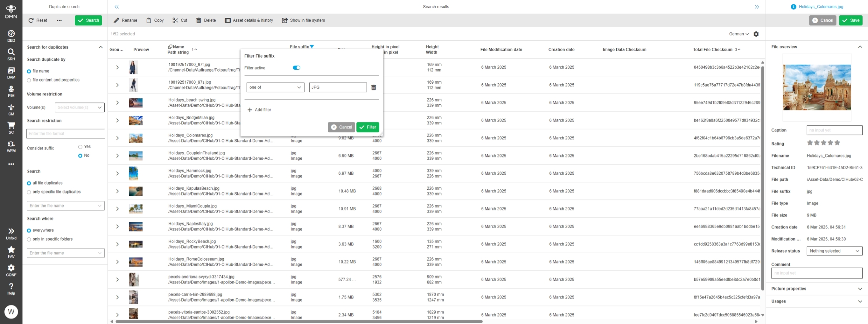Focus the Caption input field
The height and width of the screenshot is (324, 868).
(x=834, y=130)
